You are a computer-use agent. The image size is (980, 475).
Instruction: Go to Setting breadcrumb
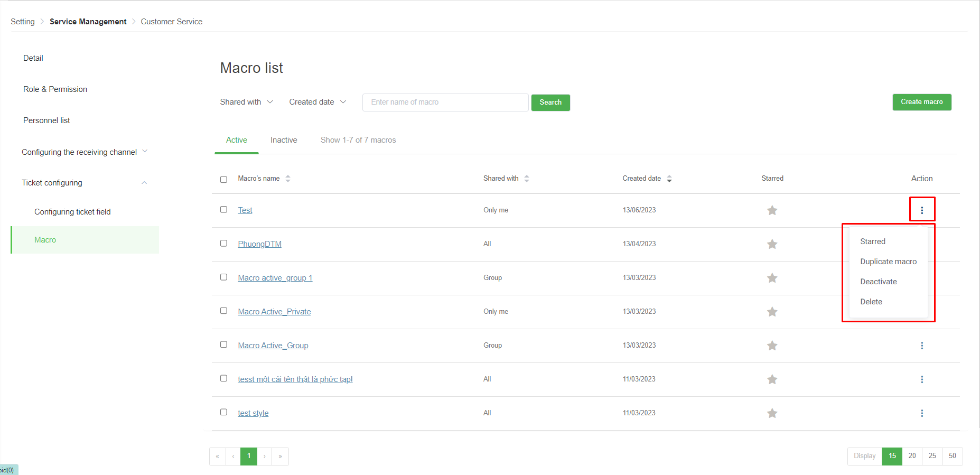[x=23, y=22]
